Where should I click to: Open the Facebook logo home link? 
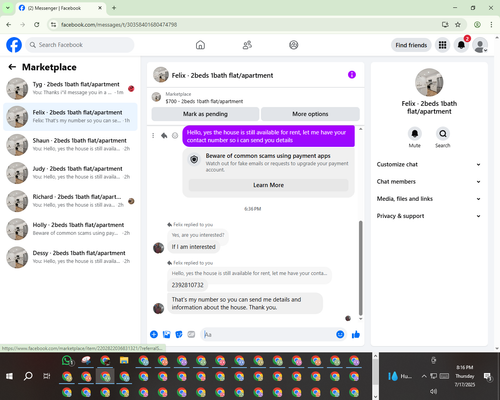[x=14, y=45]
